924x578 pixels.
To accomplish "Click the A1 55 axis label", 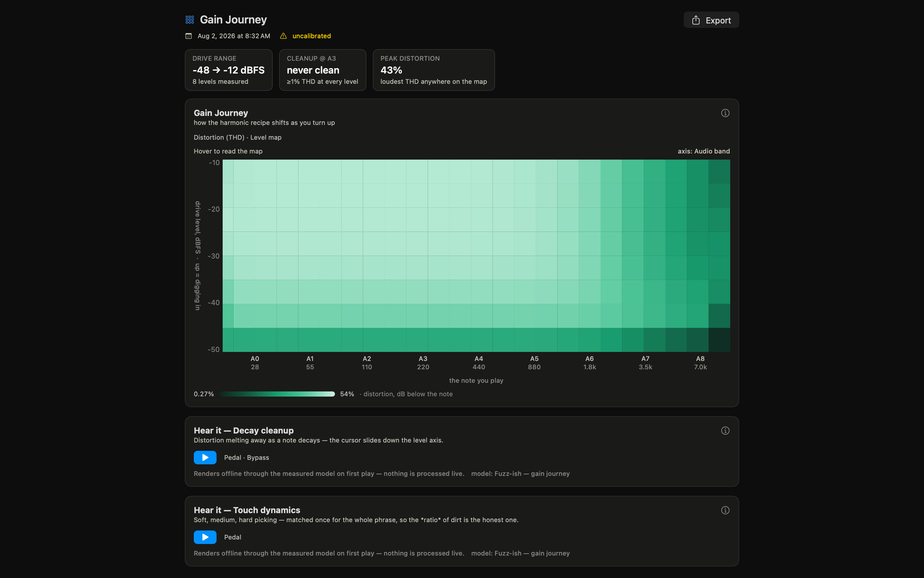I will pyautogui.click(x=310, y=363).
